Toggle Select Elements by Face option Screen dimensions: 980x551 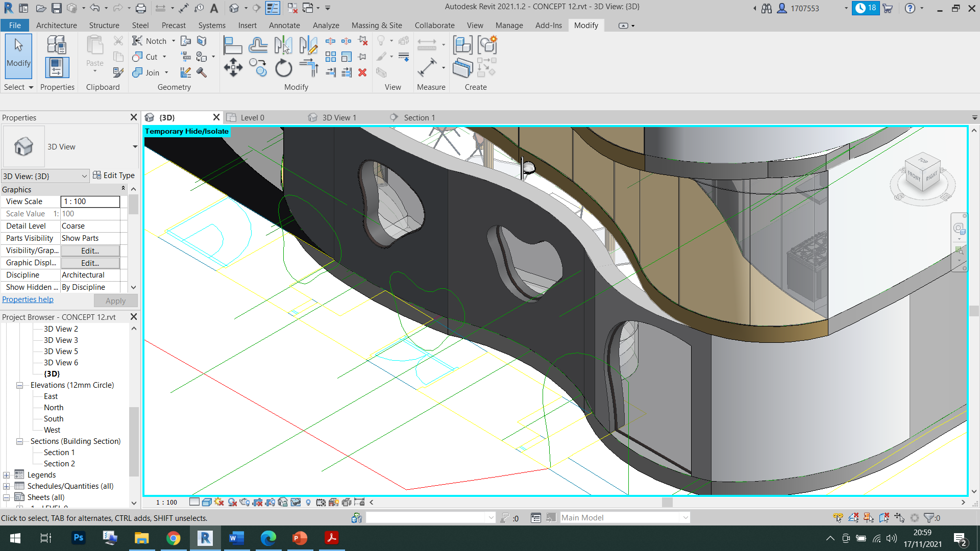pos(884,518)
